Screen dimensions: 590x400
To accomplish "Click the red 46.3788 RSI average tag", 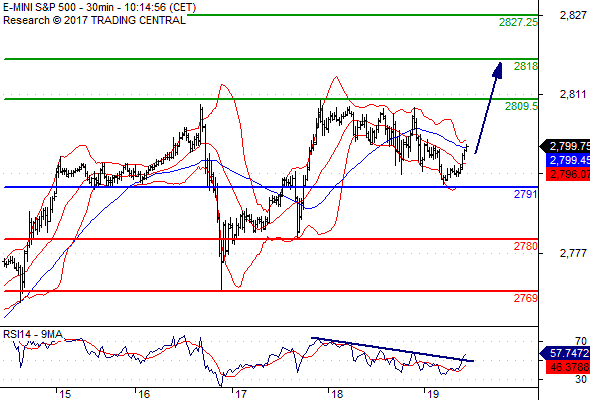I will tap(567, 367).
